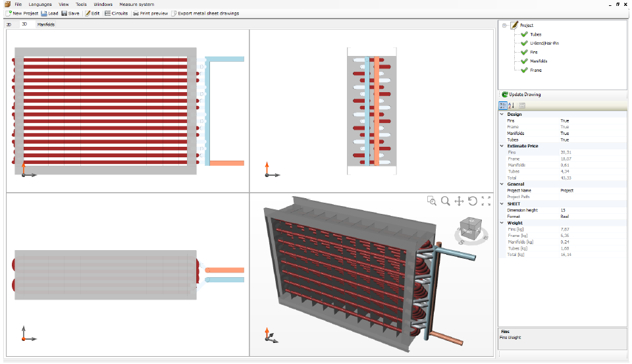The width and height of the screenshot is (632, 364).
Task: Select the Tubes True value under Design
Action: click(564, 140)
